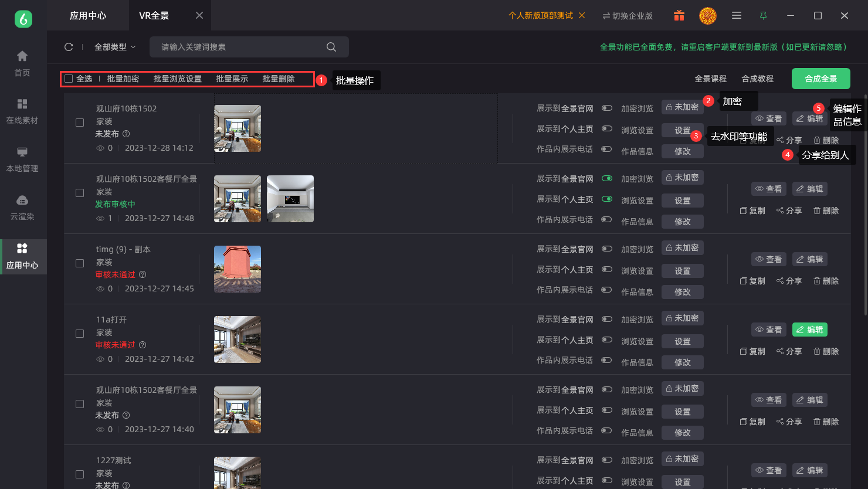Image resolution: width=868 pixels, height=489 pixels.
Task: Close the VR全景 tab
Action: pos(199,15)
